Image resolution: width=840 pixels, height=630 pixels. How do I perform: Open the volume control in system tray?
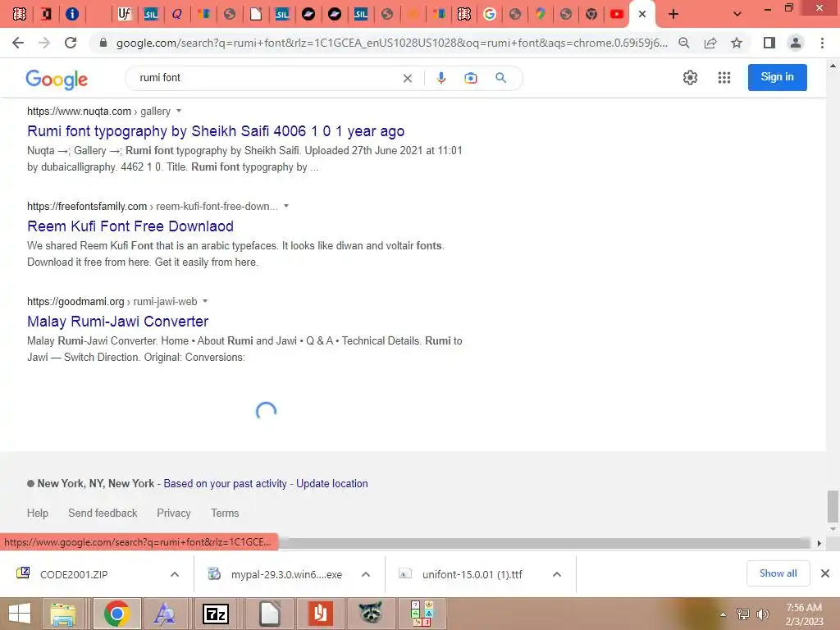(x=762, y=614)
